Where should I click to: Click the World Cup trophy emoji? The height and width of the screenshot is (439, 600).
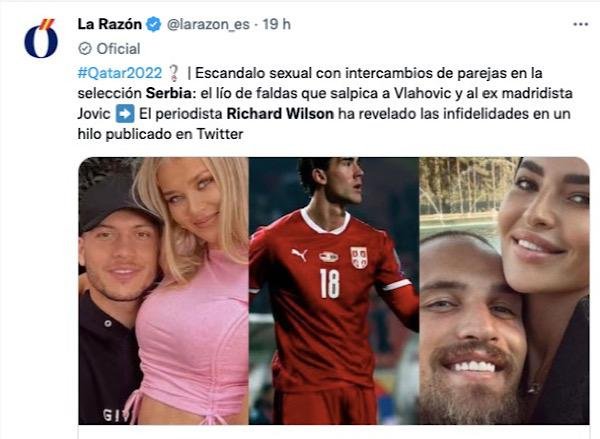(x=174, y=73)
